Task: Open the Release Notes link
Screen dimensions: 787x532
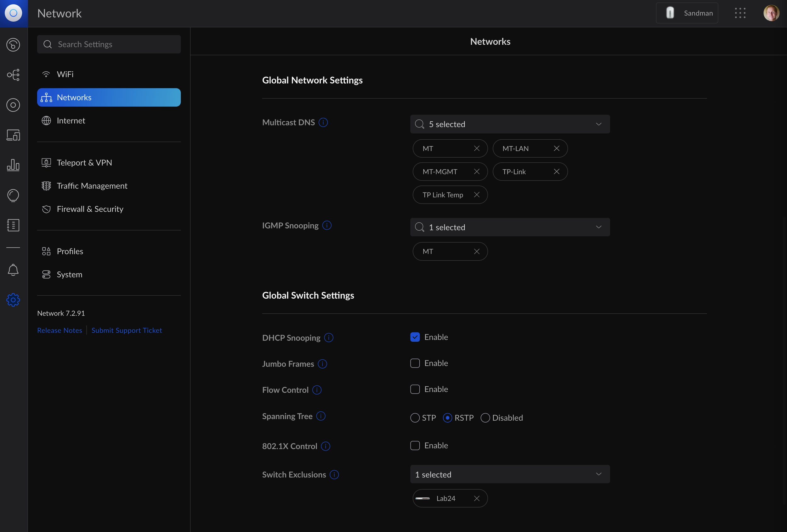Action: point(59,330)
